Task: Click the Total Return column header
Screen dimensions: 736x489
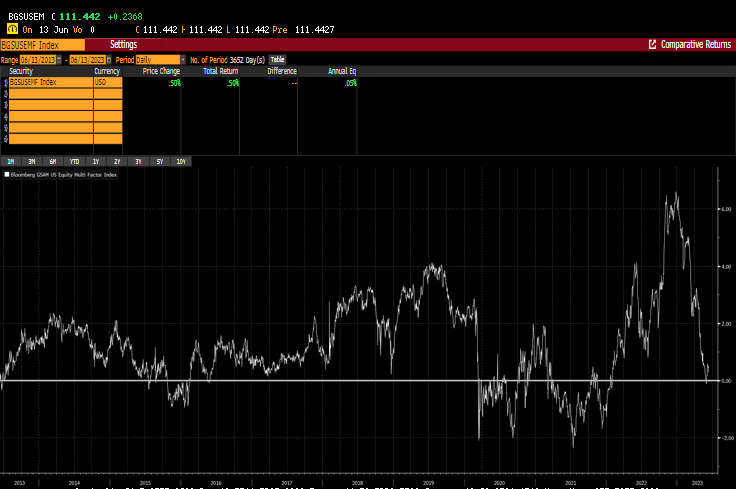Action: pyautogui.click(x=221, y=71)
